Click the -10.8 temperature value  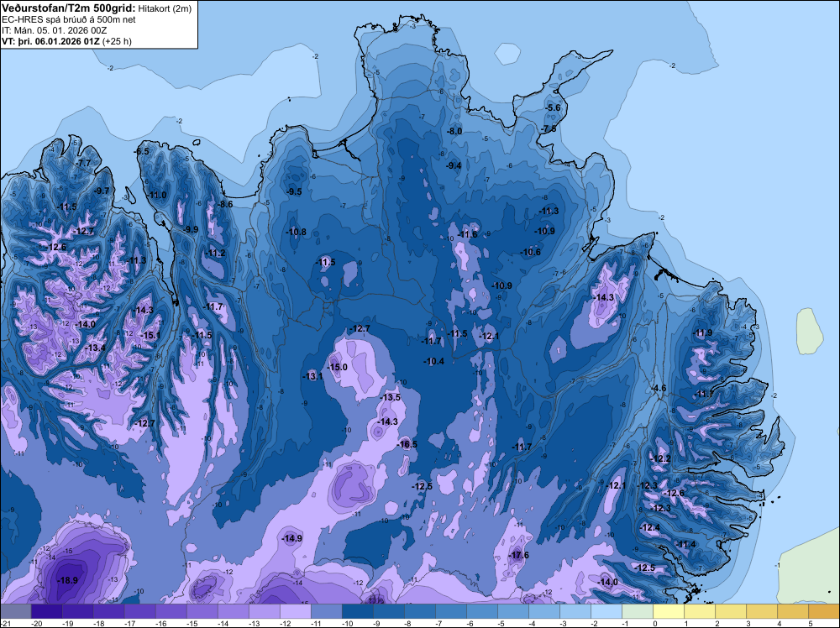tap(296, 232)
